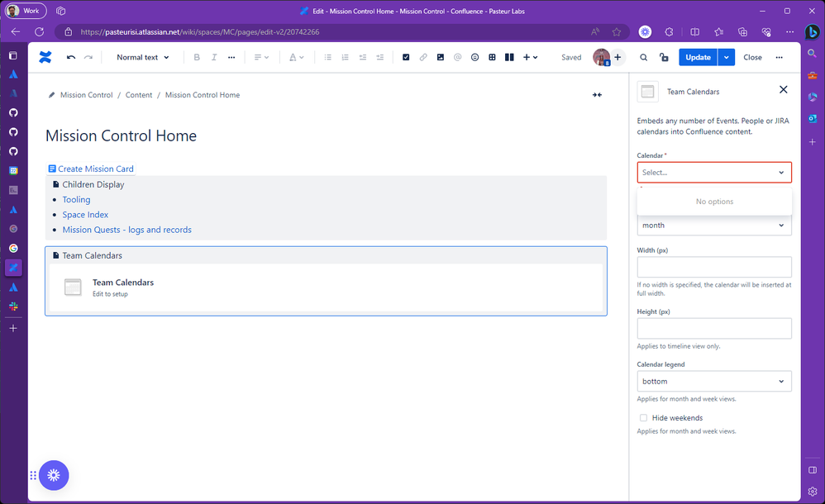This screenshot has width=825, height=504.
Task: Open Normal text style dropdown
Action: (x=142, y=57)
